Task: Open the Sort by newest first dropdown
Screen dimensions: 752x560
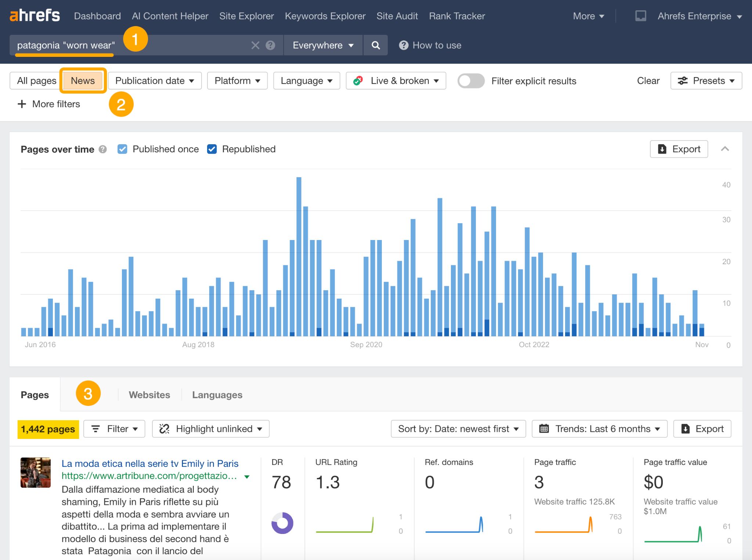Action: click(458, 429)
